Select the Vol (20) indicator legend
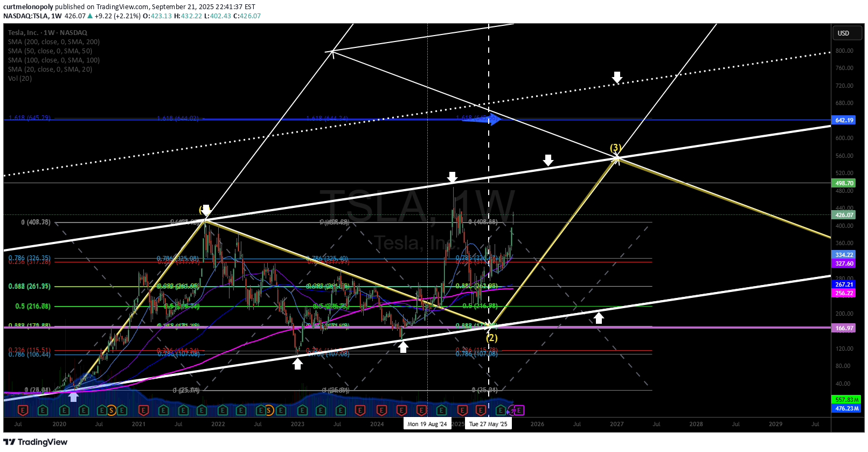868x452 pixels. tap(20, 78)
